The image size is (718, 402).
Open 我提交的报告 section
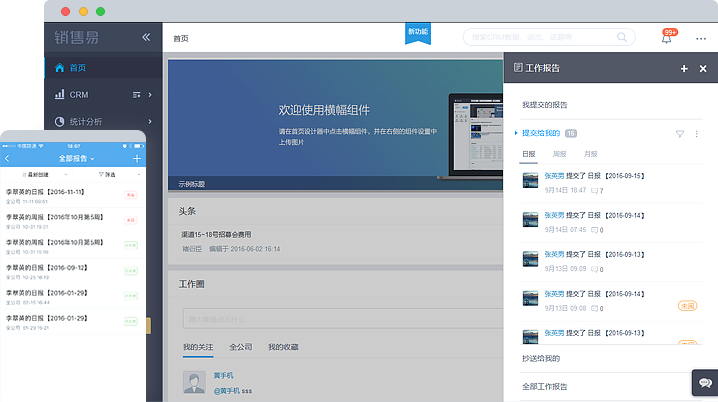(x=545, y=104)
